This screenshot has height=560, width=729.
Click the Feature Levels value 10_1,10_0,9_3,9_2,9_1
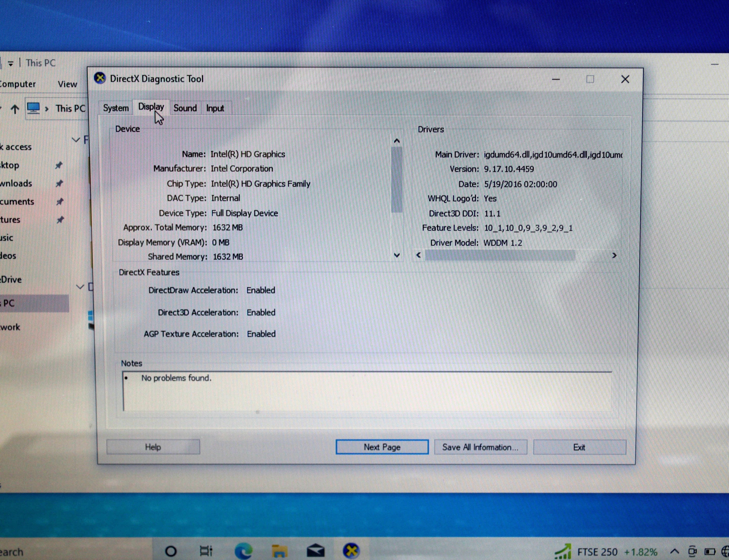pos(528,228)
